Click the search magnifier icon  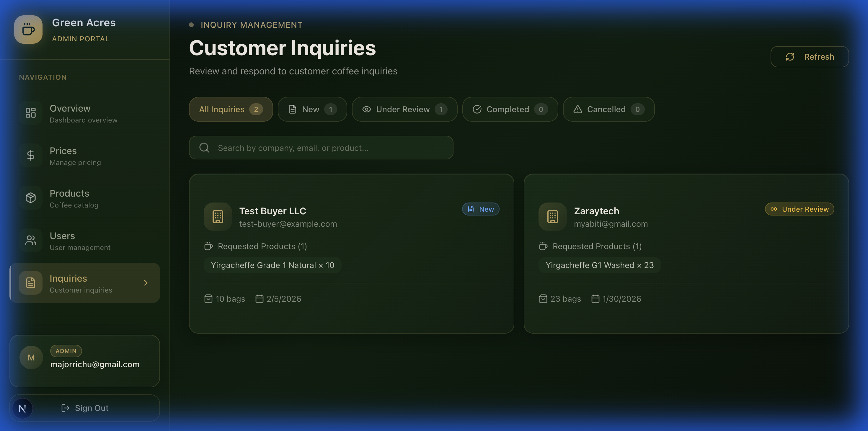click(x=204, y=148)
